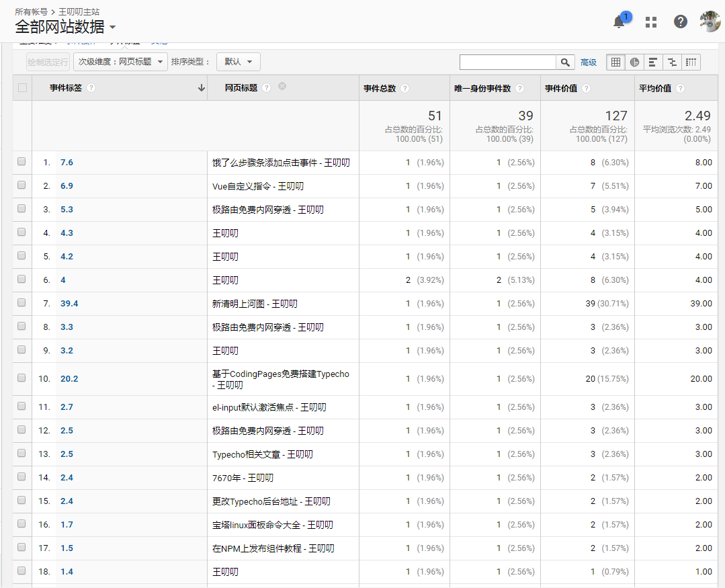The image size is (725, 588).
Task: Select the data table view icon
Action: point(615,62)
